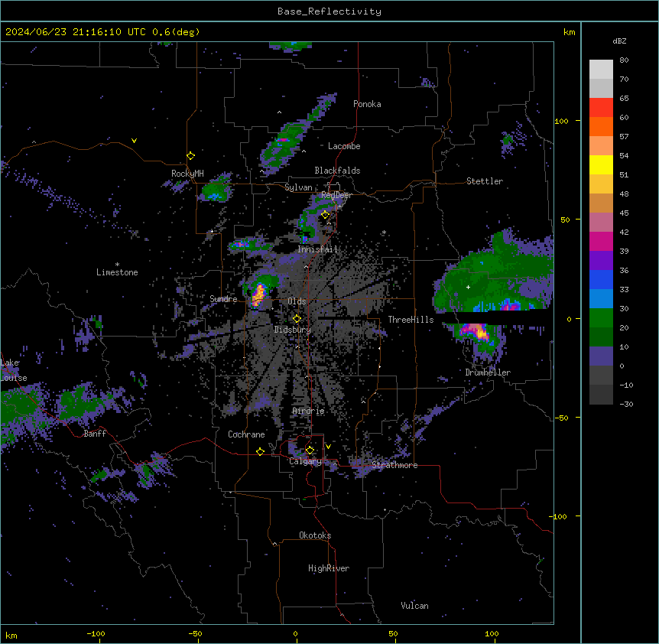The image size is (659, 644).
Task: Click the Lake Louise label at the left edge
Action: click(14, 370)
